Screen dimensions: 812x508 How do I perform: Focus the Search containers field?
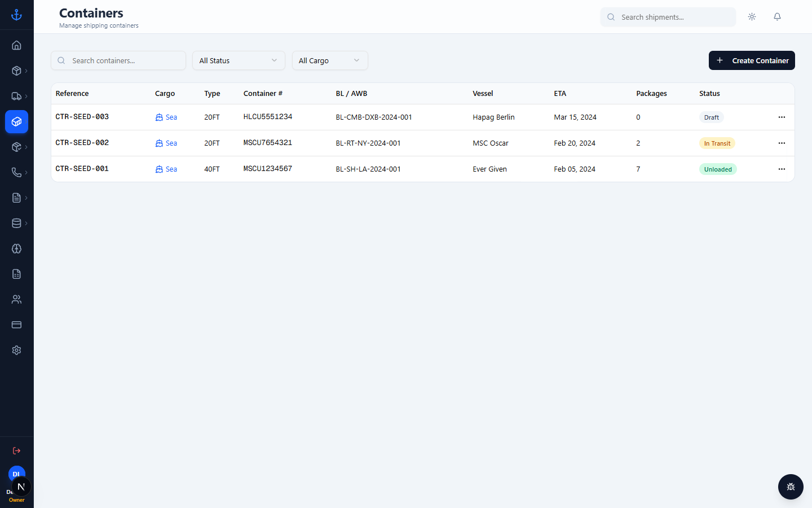point(118,60)
